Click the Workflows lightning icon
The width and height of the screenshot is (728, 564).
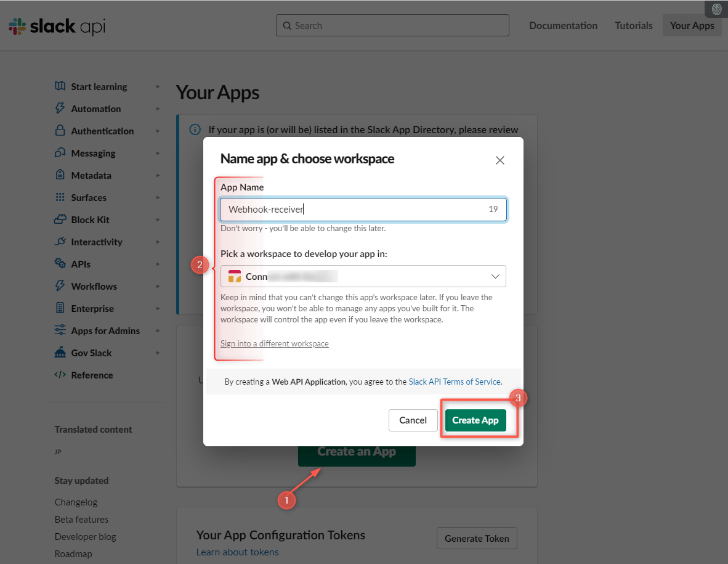point(60,286)
